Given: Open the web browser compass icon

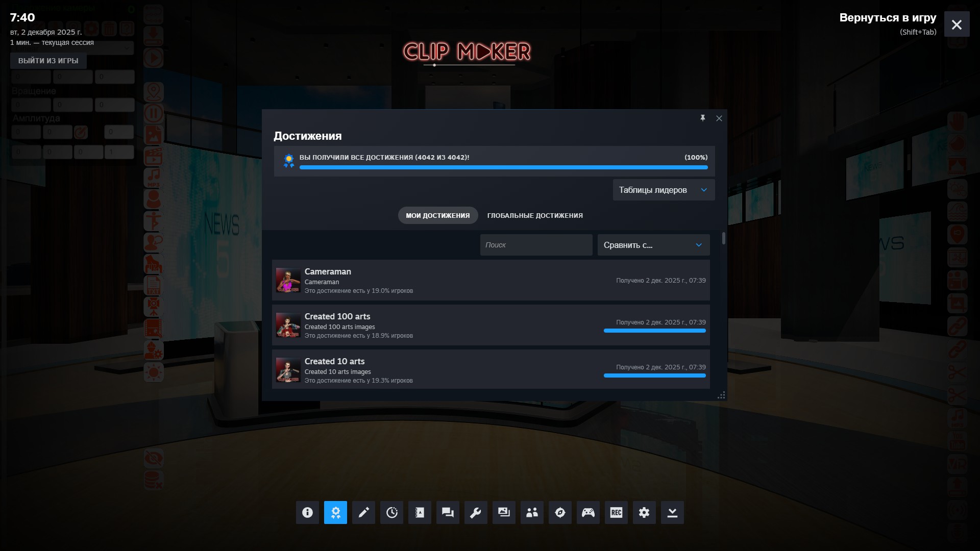Looking at the screenshot, I should [x=560, y=512].
